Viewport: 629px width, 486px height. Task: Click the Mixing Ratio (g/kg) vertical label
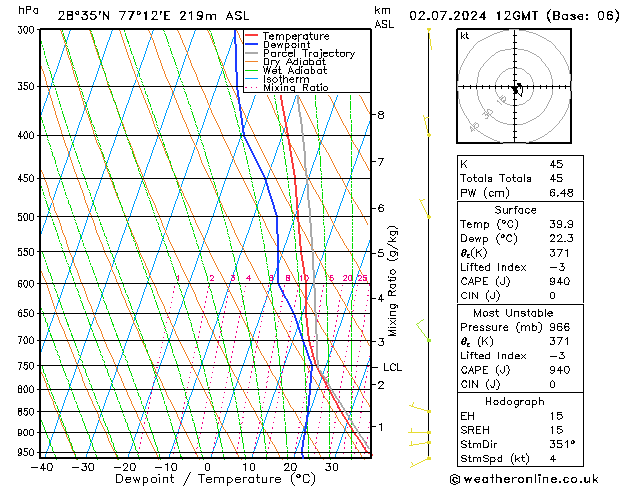392,281
